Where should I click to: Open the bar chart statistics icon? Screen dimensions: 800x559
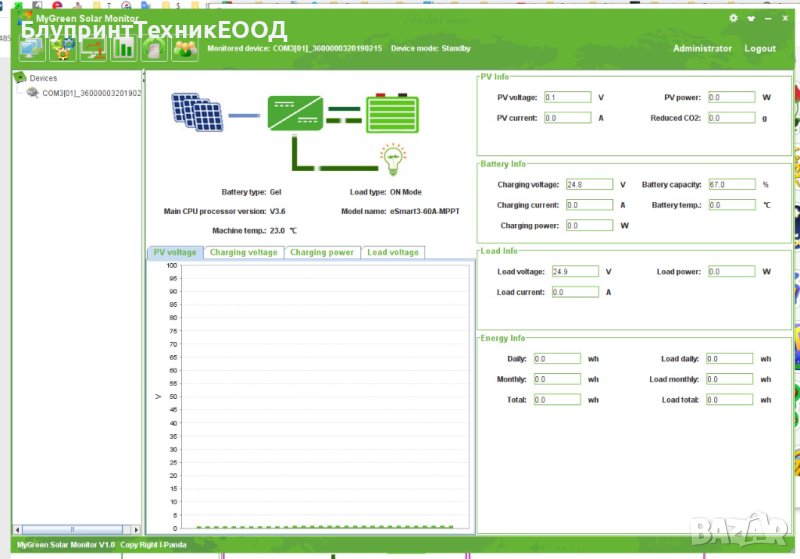point(124,48)
